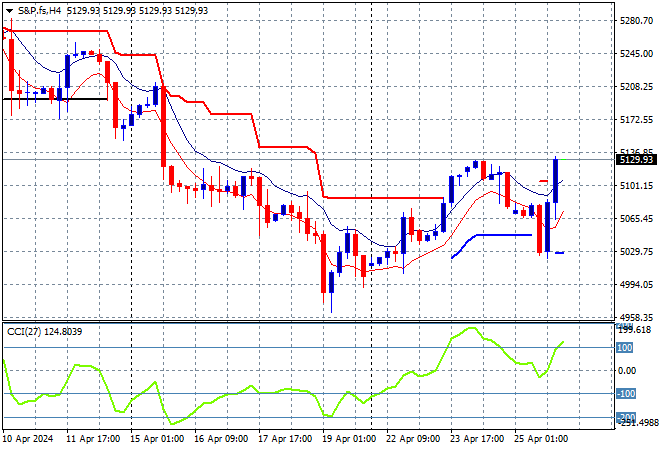The height and width of the screenshot is (450, 660).
Task: Click the 5245.00 price axis label
Action: click(636, 53)
